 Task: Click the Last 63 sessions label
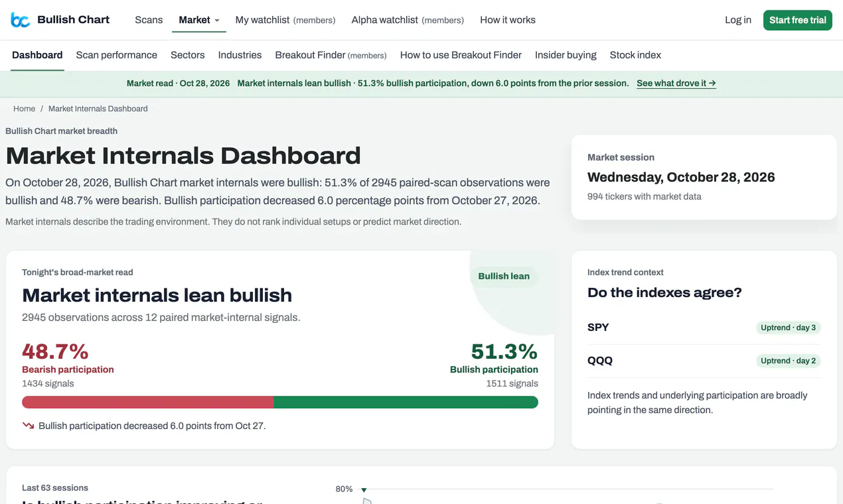(55, 488)
